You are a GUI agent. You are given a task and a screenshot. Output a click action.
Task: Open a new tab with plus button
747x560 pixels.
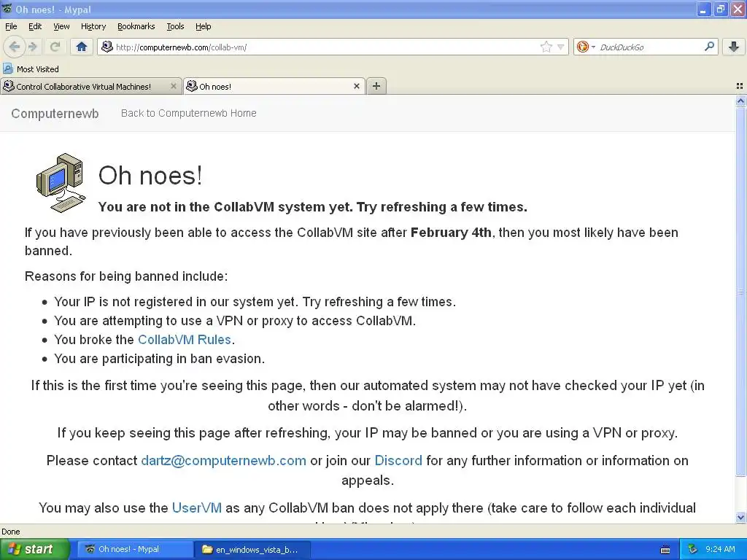[376, 86]
